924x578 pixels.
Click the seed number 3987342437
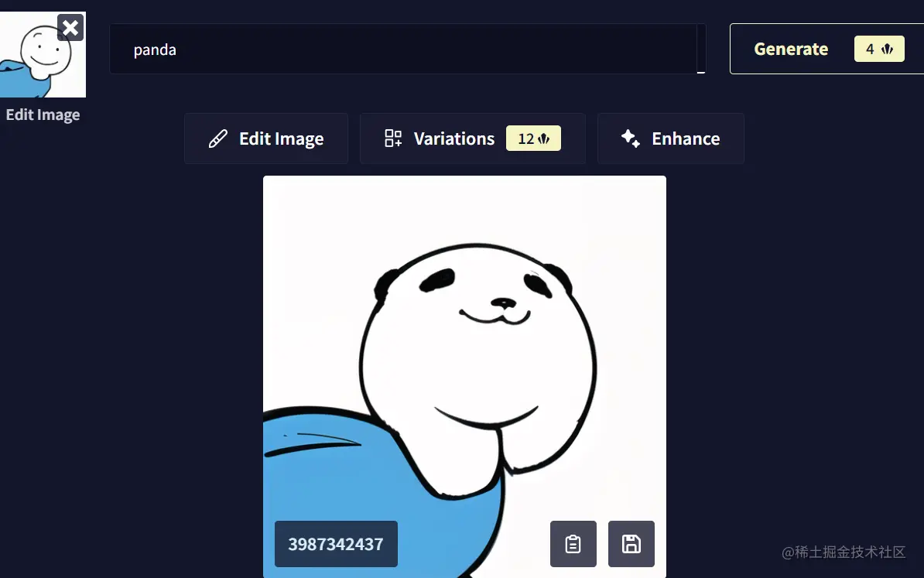click(336, 544)
